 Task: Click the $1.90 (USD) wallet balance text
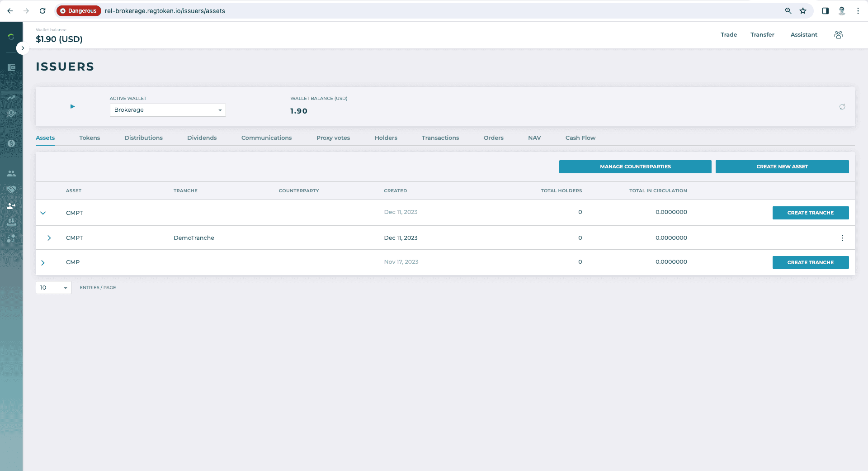(x=59, y=39)
